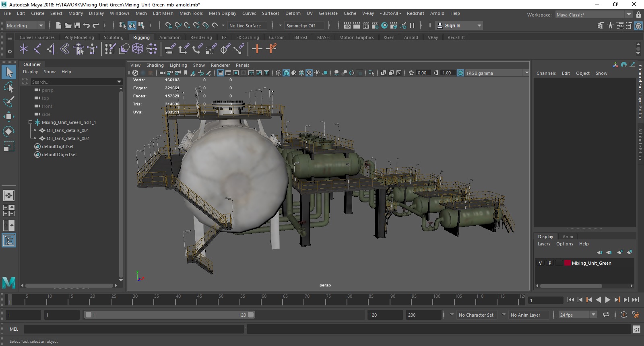Create new scene from status line

click(59, 25)
